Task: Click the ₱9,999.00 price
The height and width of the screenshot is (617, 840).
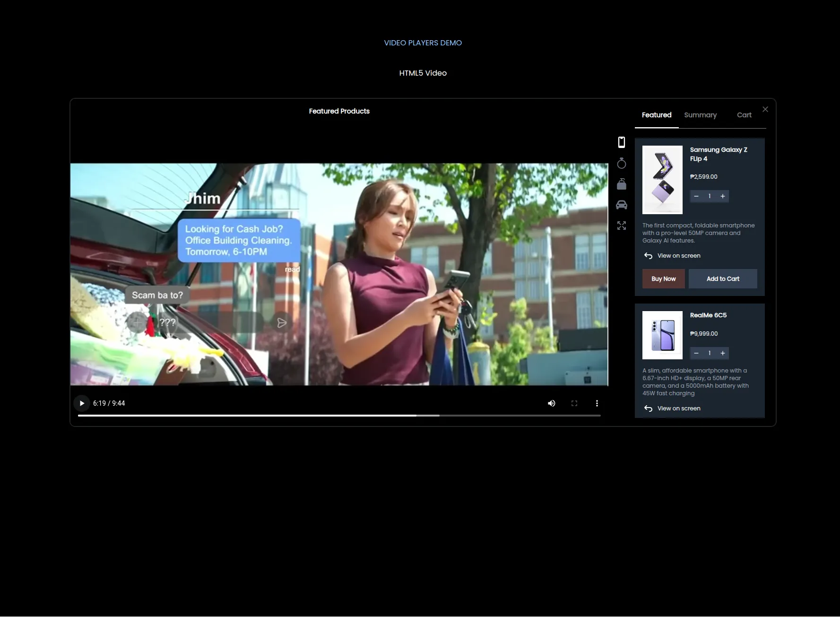Action: [704, 334]
